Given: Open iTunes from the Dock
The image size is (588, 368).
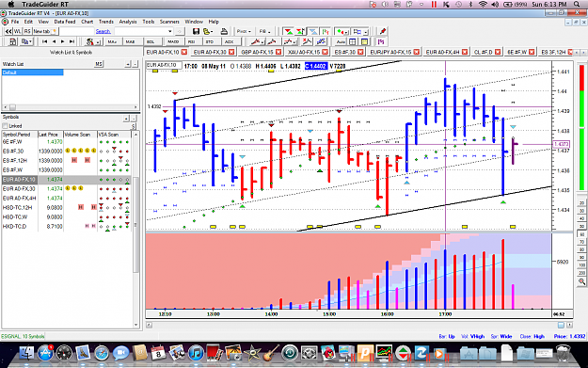Looking at the screenshot, I should 196,353.
